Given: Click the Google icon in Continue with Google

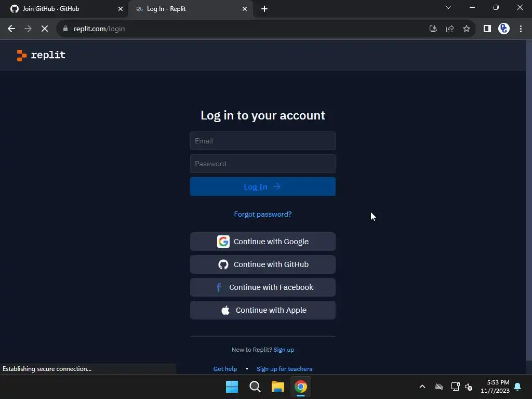Looking at the screenshot, I should [223, 242].
